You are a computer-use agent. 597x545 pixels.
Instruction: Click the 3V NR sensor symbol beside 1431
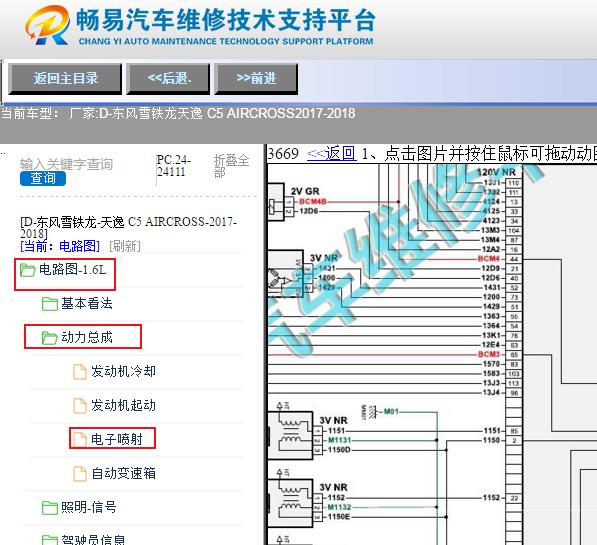[286, 273]
